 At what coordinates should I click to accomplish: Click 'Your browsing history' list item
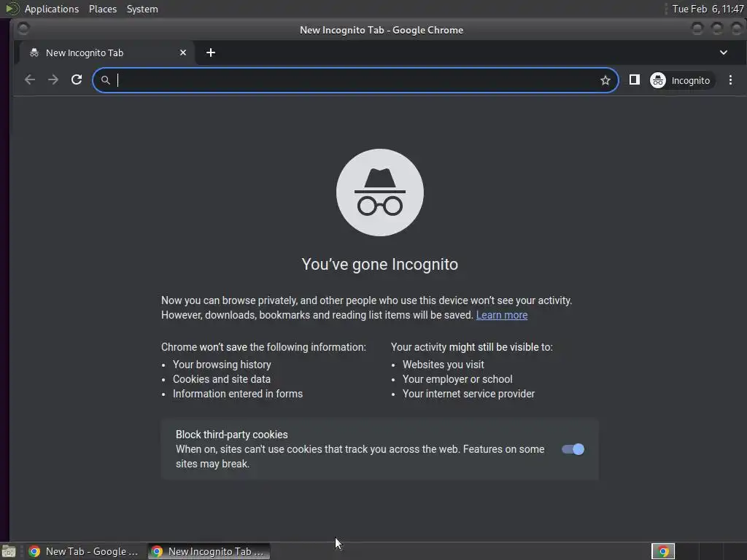click(x=222, y=365)
